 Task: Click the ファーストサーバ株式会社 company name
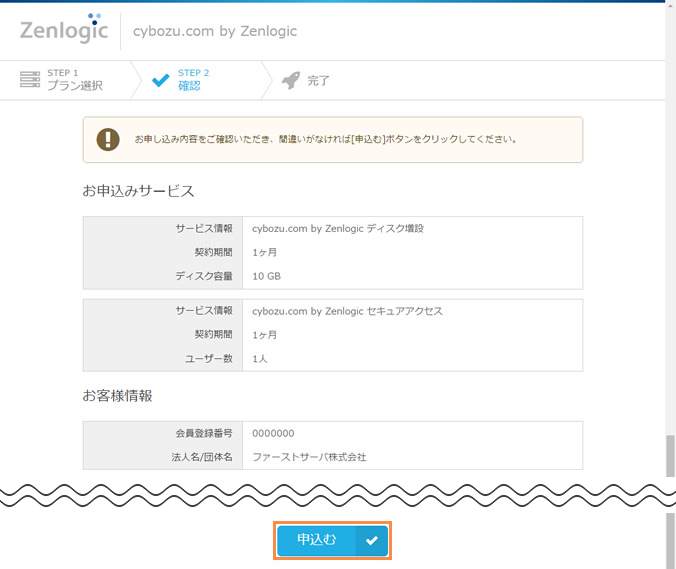pyautogui.click(x=309, y=457)
